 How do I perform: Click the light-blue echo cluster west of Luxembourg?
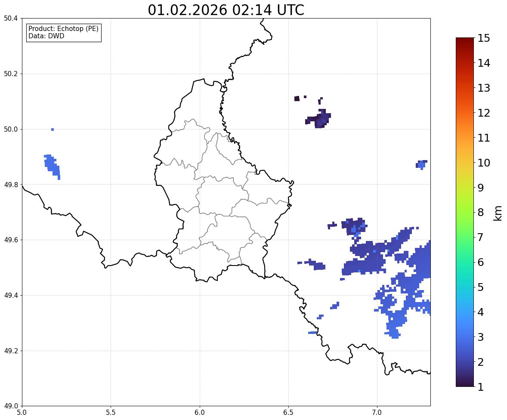click(x=52, y=167)
